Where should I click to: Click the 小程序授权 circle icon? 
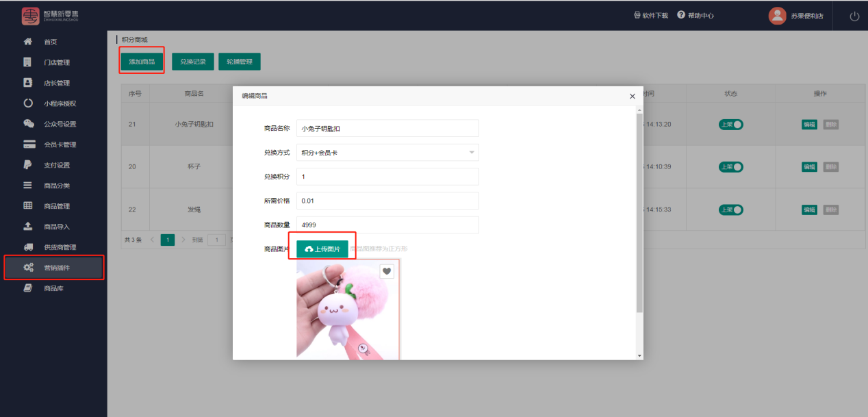tap(28, 103)
